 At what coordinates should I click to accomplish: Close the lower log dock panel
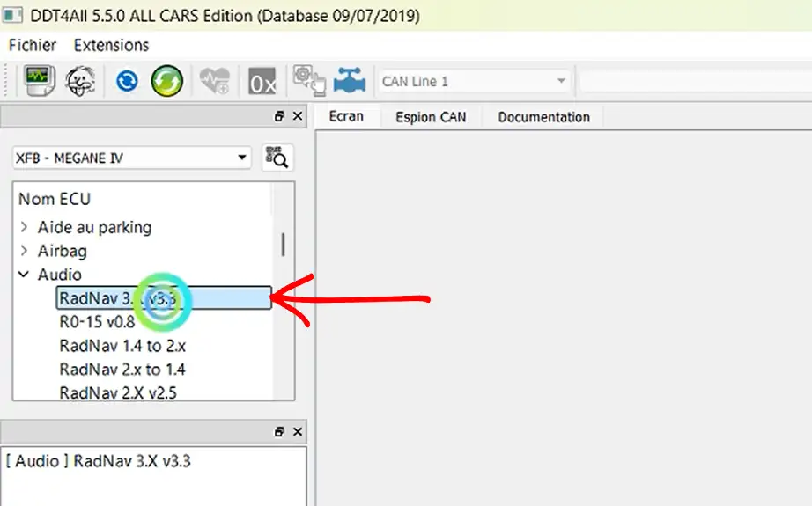[x=298, y=431]
